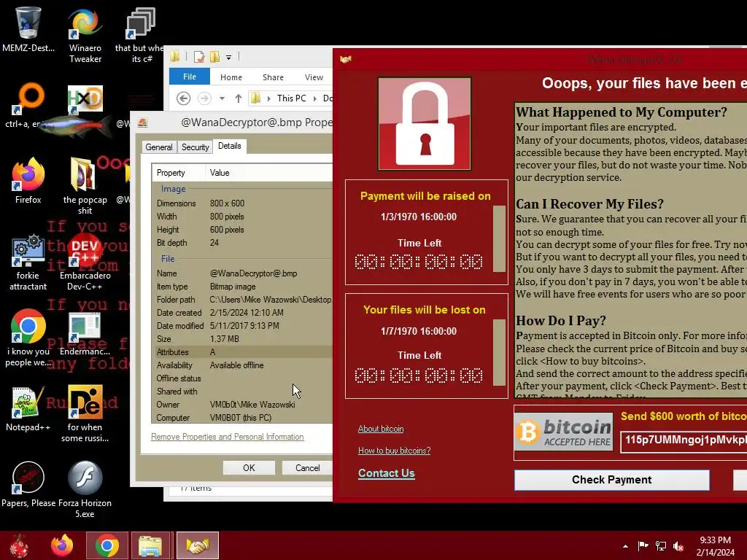Open the Explorer recent locations dropdown arrow
Screen dimensions: 747x560
click(x=222, y=98)
